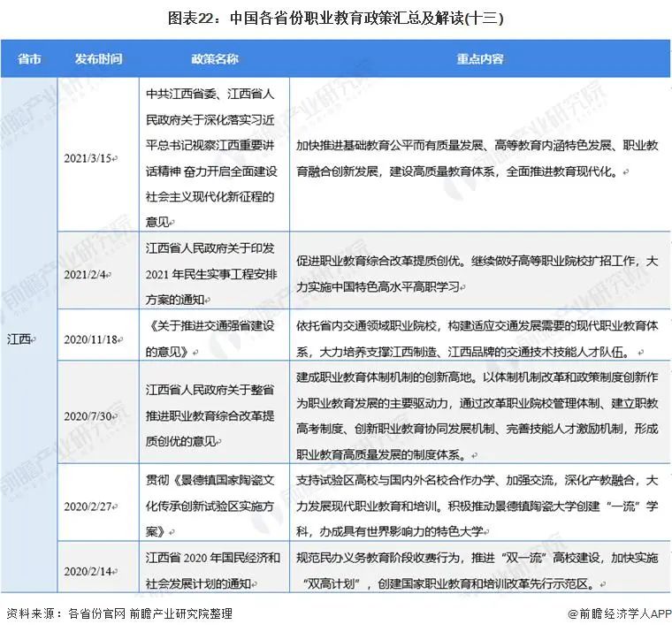
Task: Select the 发布时间 column header
Action: point(98,59)
